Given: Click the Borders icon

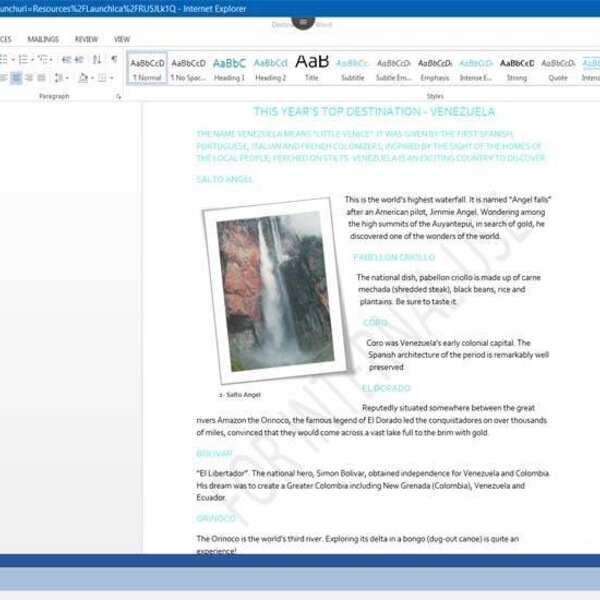Looking at the screenshot, I should coord(102,78).
